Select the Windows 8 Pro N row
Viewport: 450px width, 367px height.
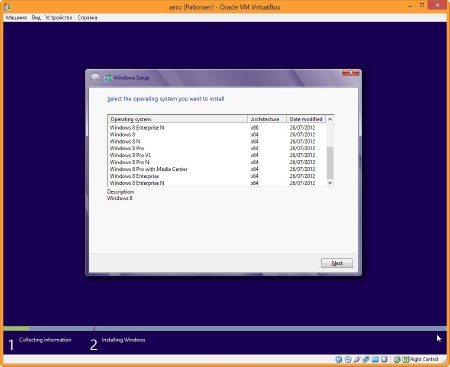(217, 162)
